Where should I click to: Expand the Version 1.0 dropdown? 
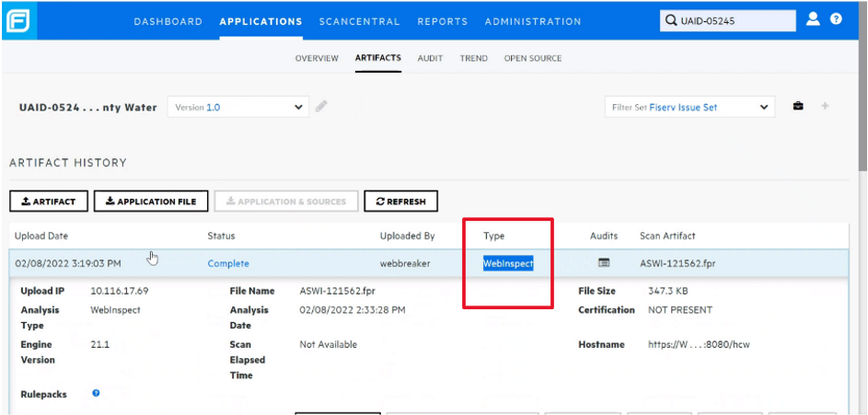click(238, 108)
